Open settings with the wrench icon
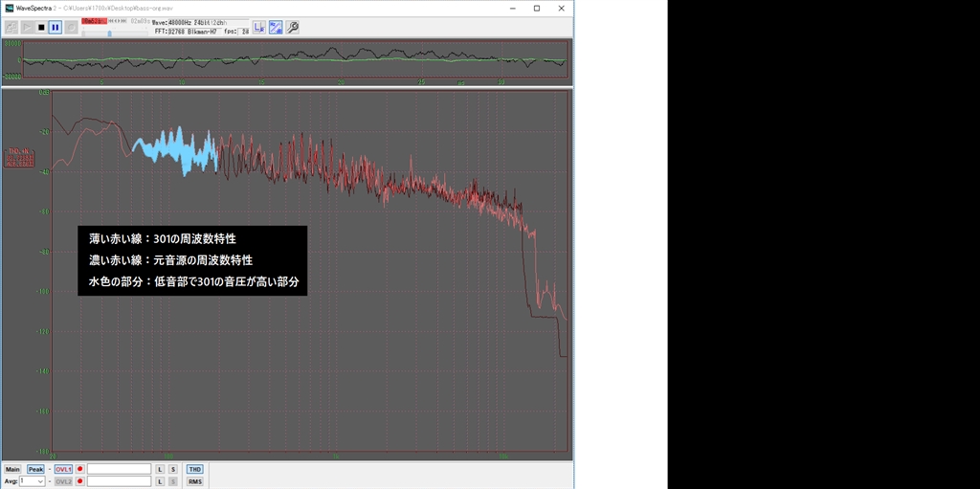The height and width of the screenshot is (489, 980). [x=292, y=27]
